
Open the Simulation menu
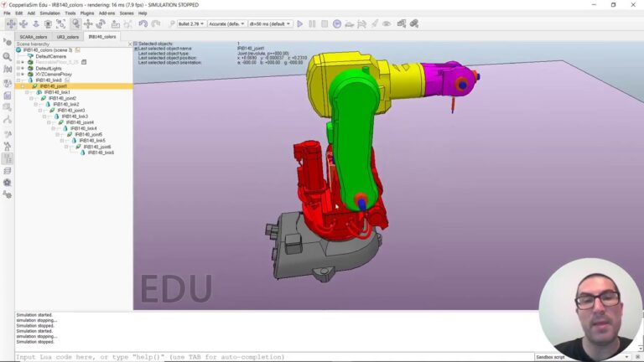tap(49, 13)
